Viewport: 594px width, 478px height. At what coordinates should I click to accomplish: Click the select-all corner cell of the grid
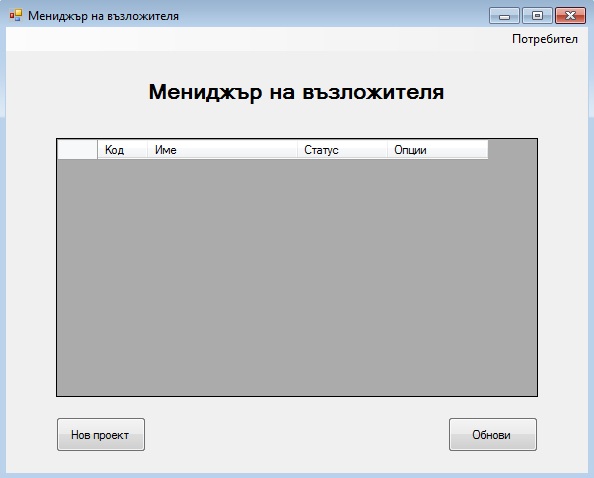coord(77,150)
